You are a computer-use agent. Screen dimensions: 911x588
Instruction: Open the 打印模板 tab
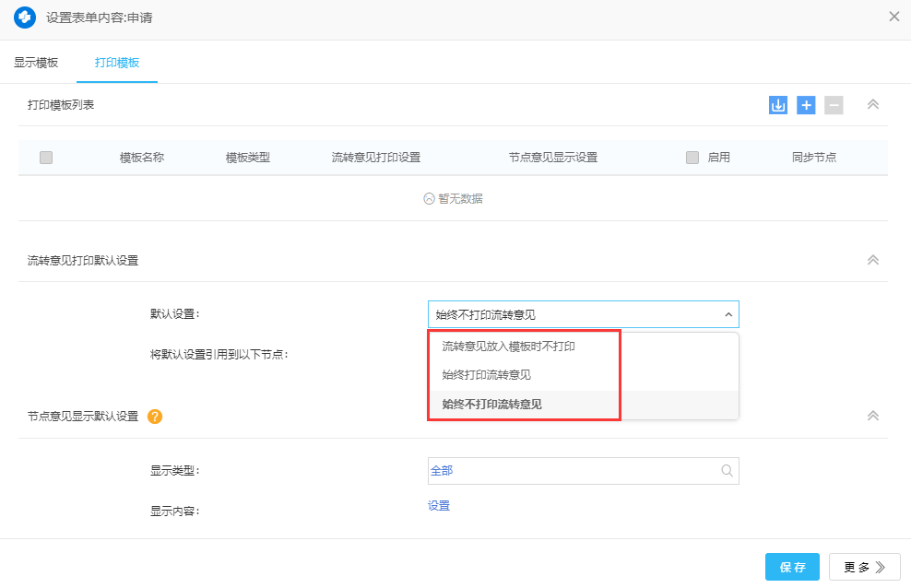(x=117, y=63)
